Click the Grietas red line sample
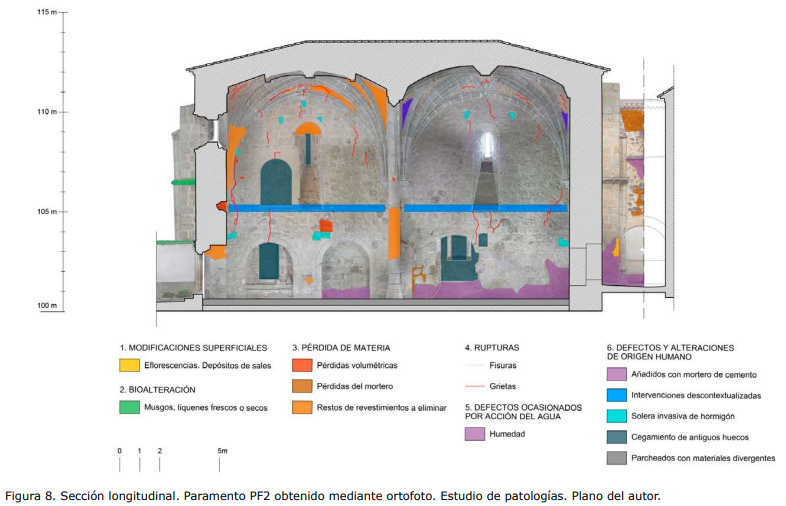786x506 pixels. (474, 386)
